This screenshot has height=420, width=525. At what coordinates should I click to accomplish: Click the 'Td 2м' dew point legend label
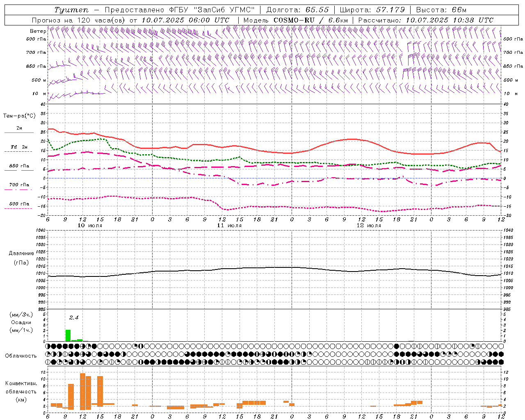click(19, 147)
